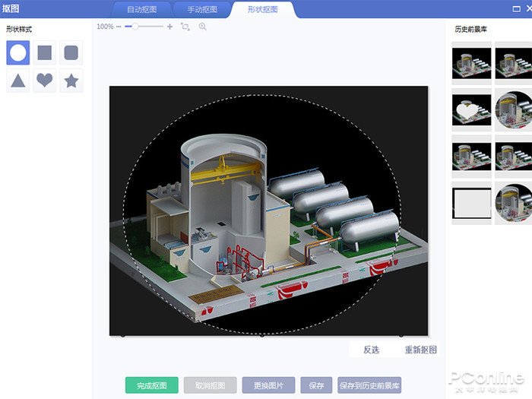Save with 保存到历史前景库 button
Screen dimensions: 532x399
click(369, 385)
